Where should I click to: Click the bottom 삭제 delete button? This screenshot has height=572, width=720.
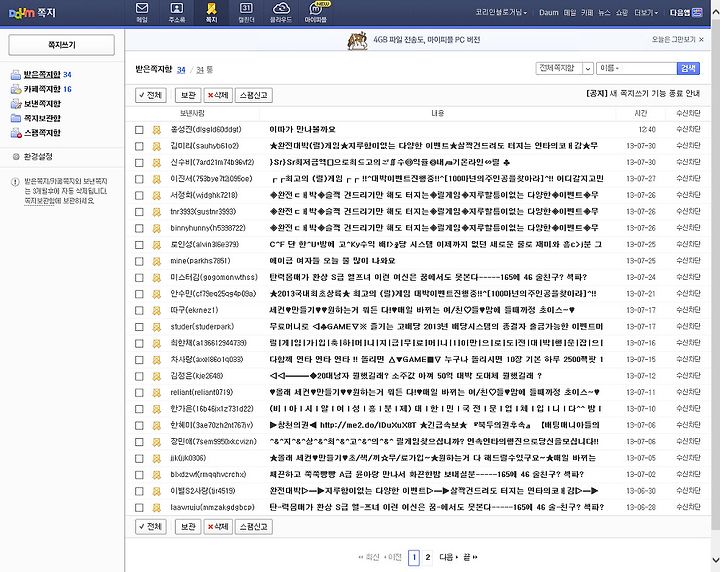(x=218, y=527)
